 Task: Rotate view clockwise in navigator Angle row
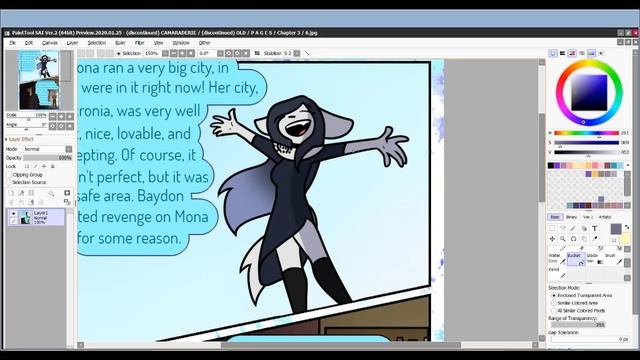point(61,126)
